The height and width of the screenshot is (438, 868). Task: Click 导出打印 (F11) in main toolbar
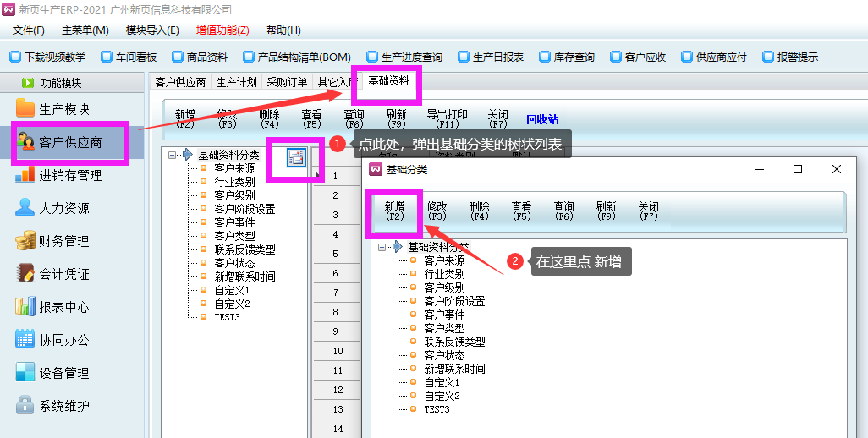447,119
